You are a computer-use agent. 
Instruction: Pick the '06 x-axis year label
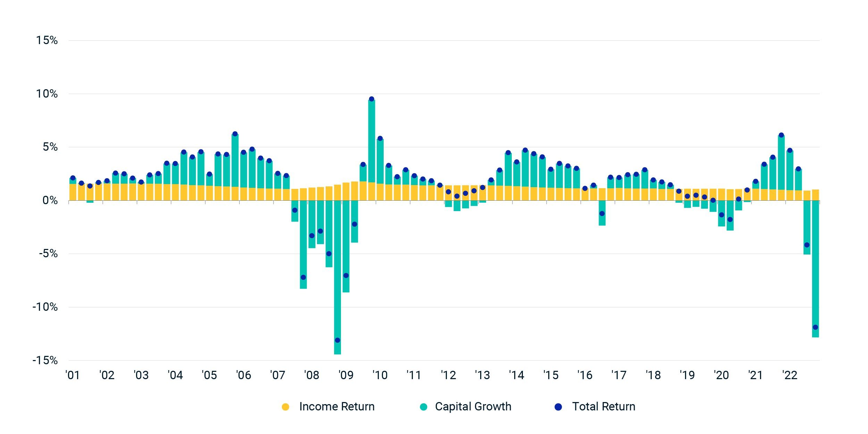(243, 375)
